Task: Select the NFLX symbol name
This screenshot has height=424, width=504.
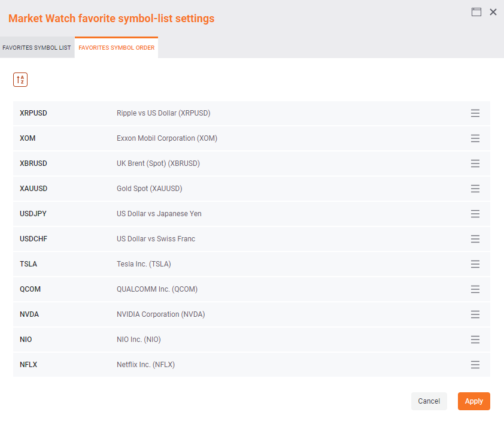Action: click(x=28, y=365)
